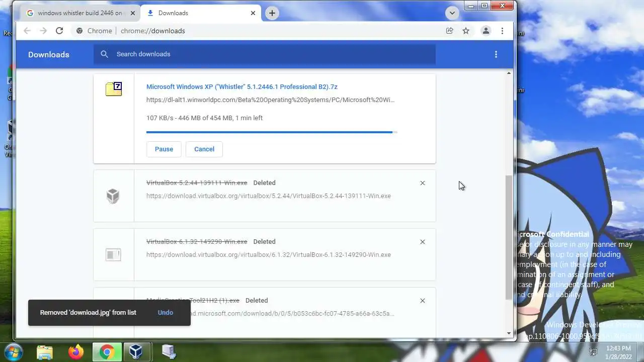Viewport: 644px width, 362px height.
Task: Cancel the Whistler download
Action: pyautogui.click(x=204, y=149)
